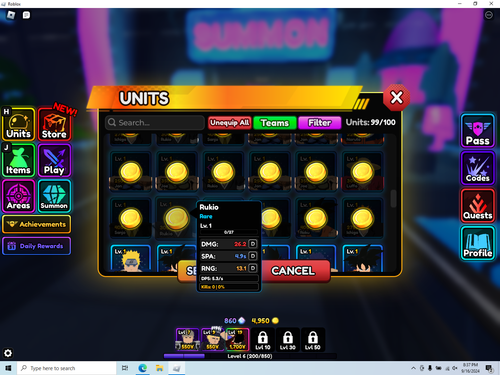Select the Luffa unit with straw hat
Screen dimensions: 500x375
pos(363,172)
